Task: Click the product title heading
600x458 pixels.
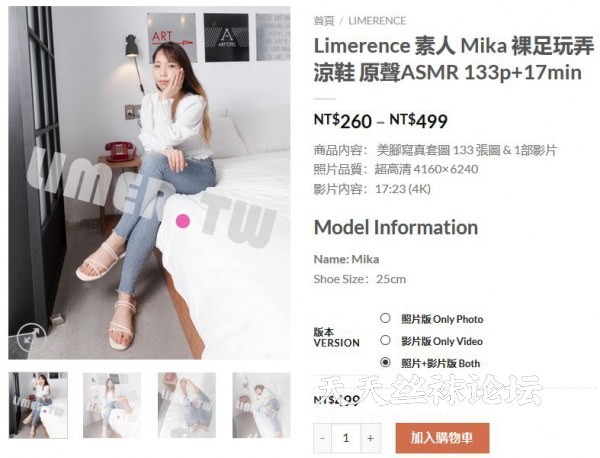Action: tap(453, 59)
